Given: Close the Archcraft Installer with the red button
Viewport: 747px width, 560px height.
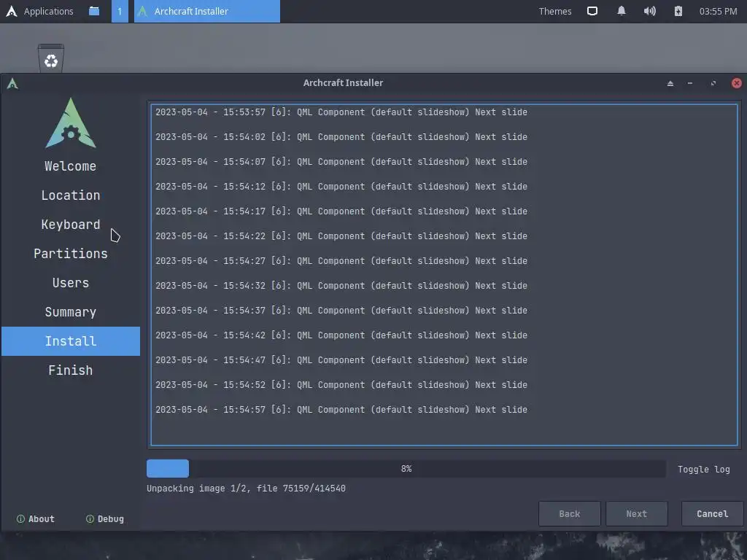Looking at the screenshot, I should point(737,83).
